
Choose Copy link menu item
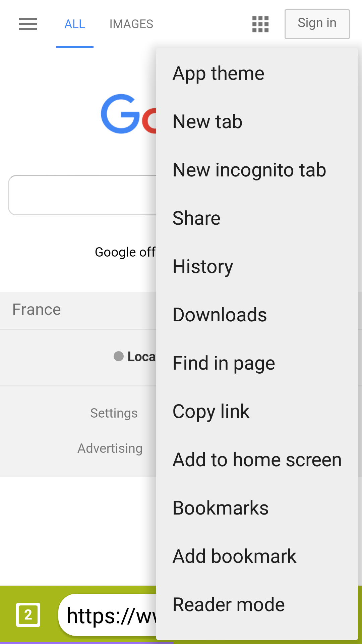point(211,412)
